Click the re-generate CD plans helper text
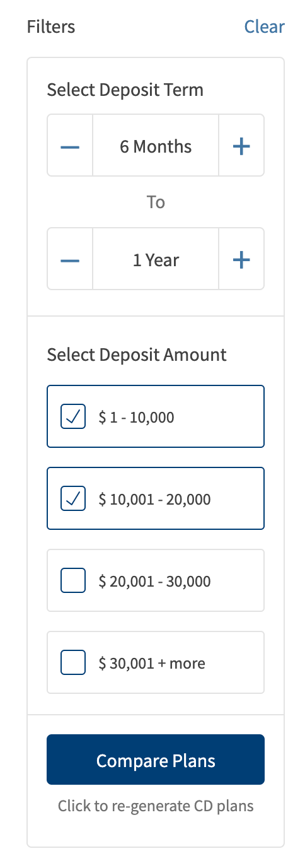Screen dimensions: 305x868 [x=156, y=806]
